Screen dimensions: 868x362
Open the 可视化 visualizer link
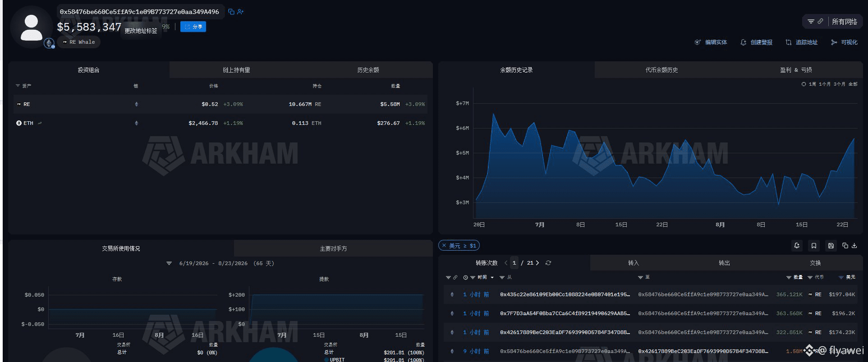[x=845, y=42]
